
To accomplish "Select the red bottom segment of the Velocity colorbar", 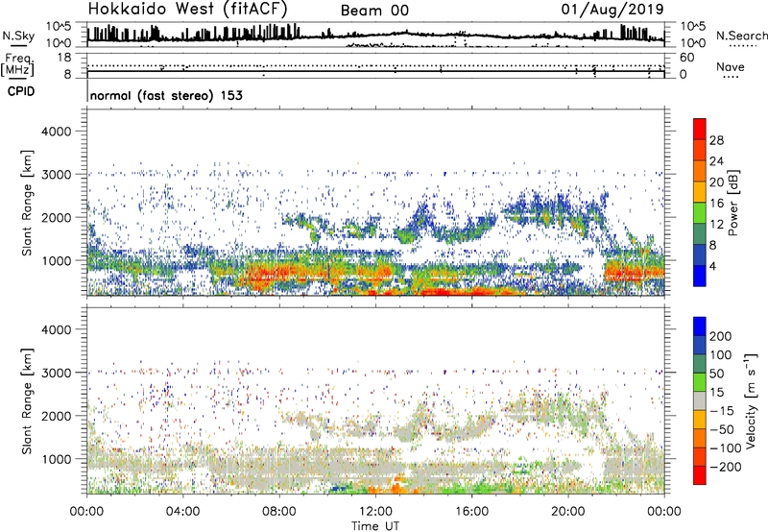I will (x=700, y=475).
